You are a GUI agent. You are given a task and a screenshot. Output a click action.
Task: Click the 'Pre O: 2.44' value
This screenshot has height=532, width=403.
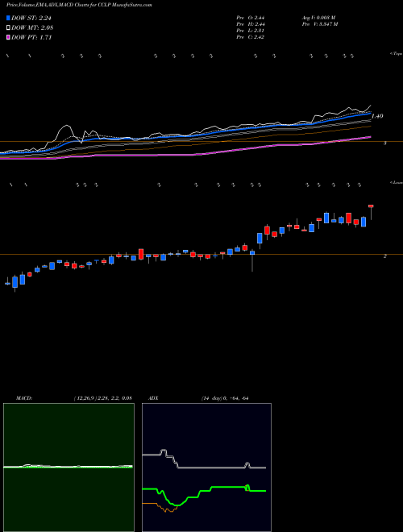click(x=251, y=17)
